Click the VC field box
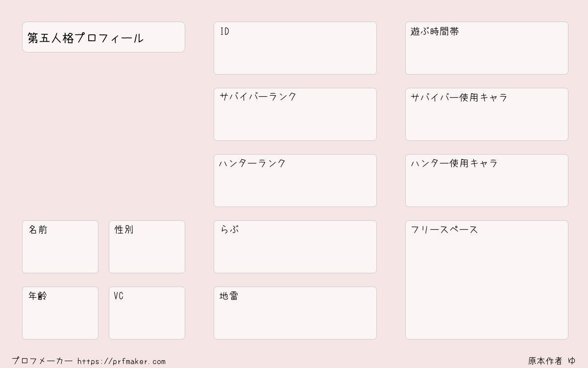The height and width of the screenshot is (368, 588). 147,313
